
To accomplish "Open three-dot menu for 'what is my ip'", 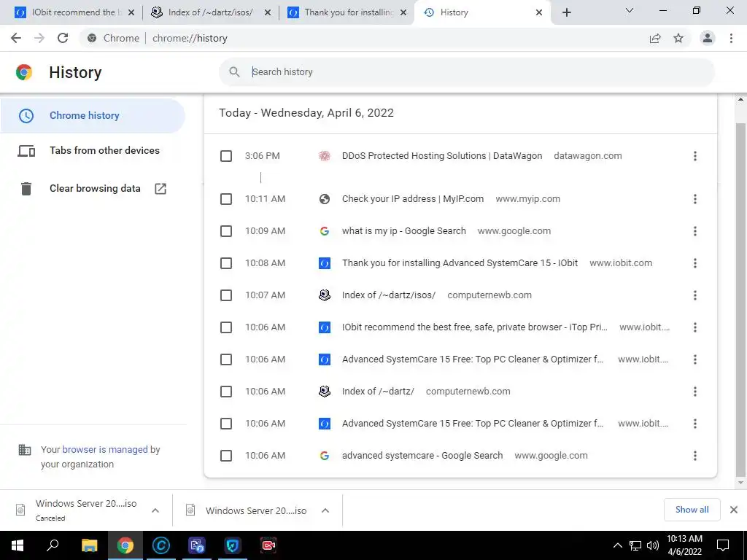I will (695, 231).
